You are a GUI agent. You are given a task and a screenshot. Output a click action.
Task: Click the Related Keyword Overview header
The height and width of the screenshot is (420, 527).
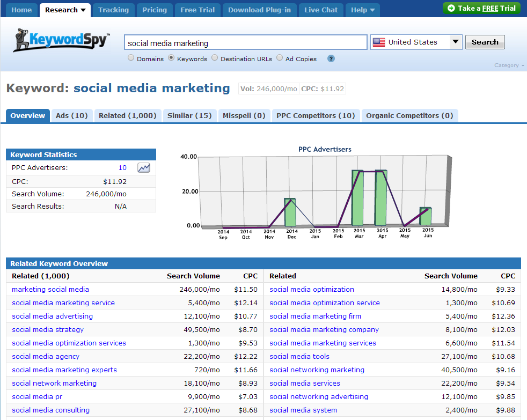coord(263,263)
